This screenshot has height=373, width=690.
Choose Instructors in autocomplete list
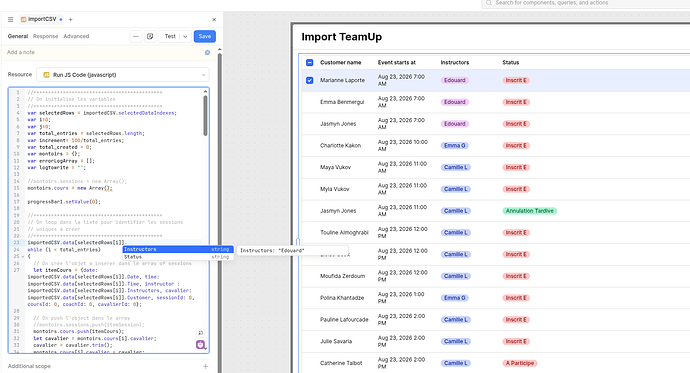178,249
